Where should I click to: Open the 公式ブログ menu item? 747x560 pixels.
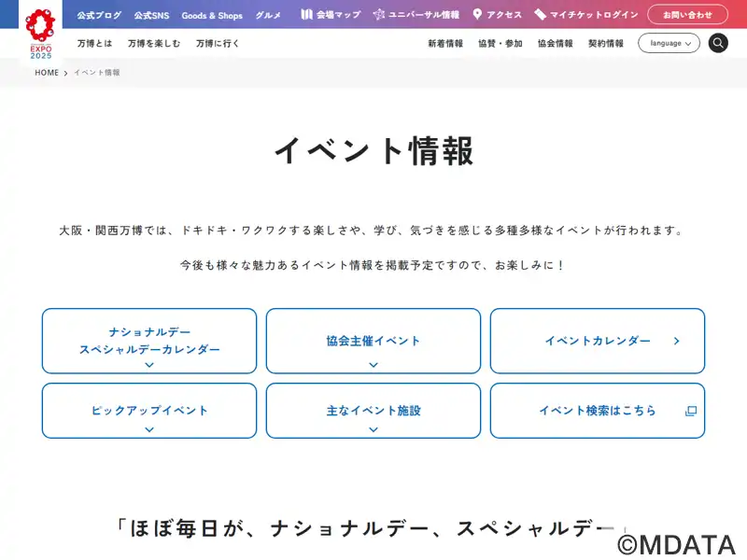[x=99, y=15]
